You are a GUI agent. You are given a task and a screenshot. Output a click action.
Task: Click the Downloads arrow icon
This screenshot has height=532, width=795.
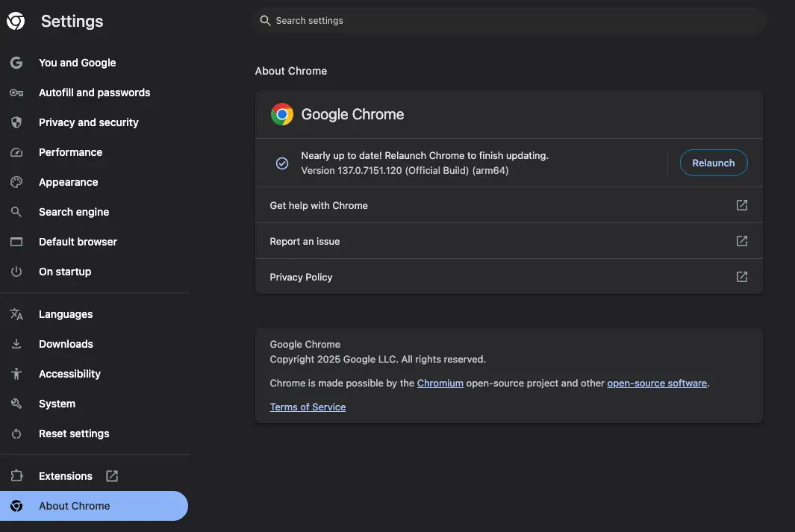pyautogui.click(x=16, y=344)
